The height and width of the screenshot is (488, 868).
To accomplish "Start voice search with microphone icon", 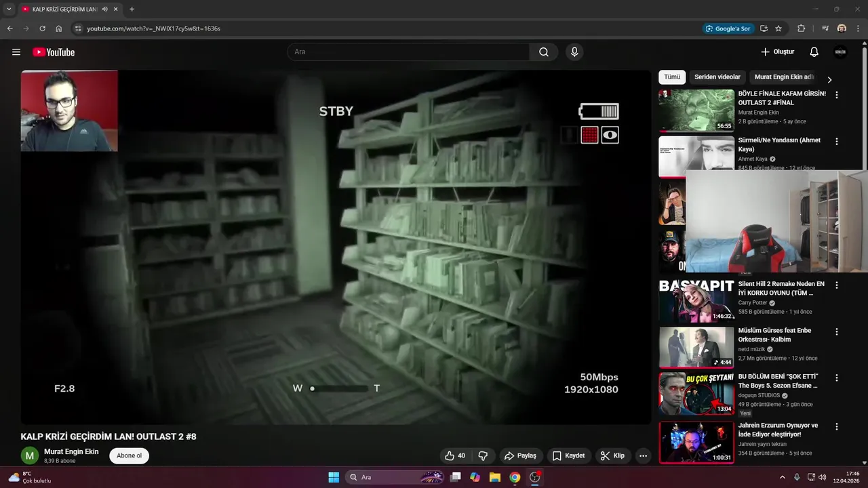I will pyautogui.click(x=574, y=52).
